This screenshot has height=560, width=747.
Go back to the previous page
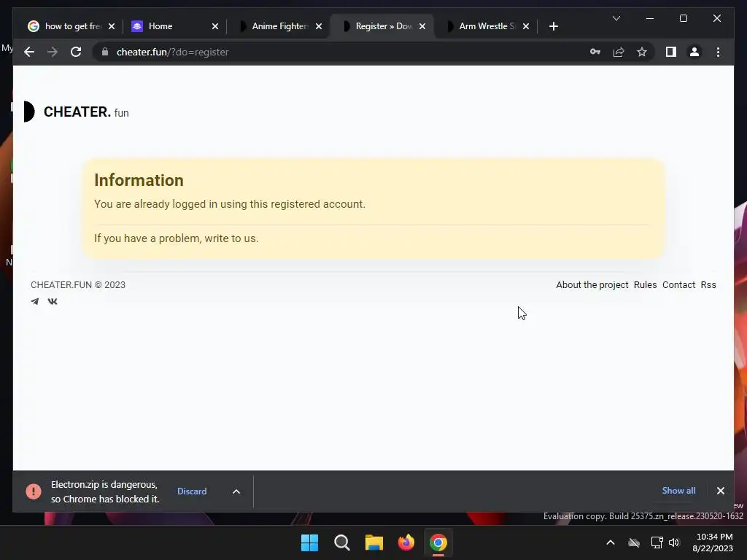[x=29, y=52]
